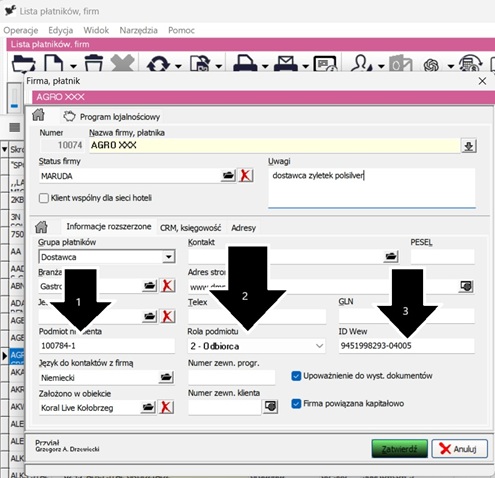Click the GLN input field
The height and width of the screenshot is (478, 495).
coord(406,316)
